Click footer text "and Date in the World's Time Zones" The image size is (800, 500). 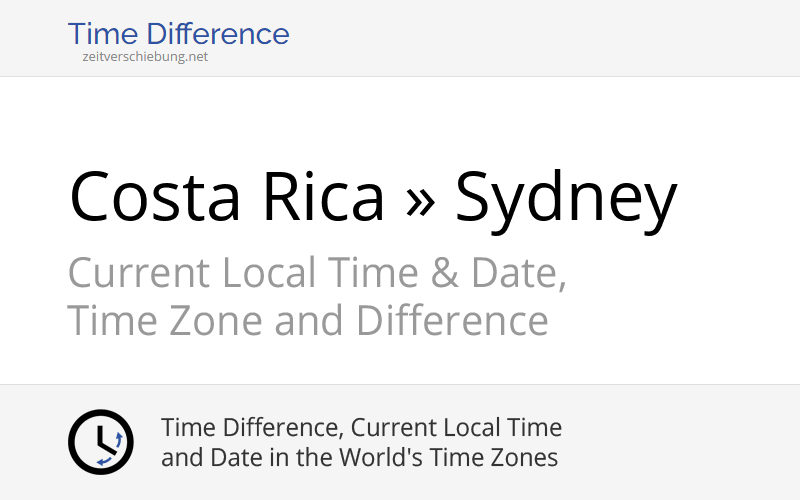click(x=359, y=458)
